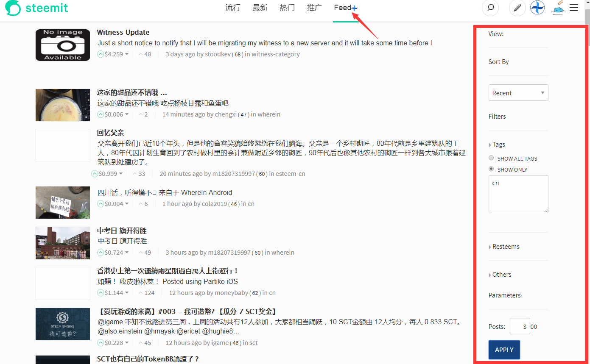Open the search magnifier icon
Viewport: 590px width, 364px height.
tap(490, 8)
